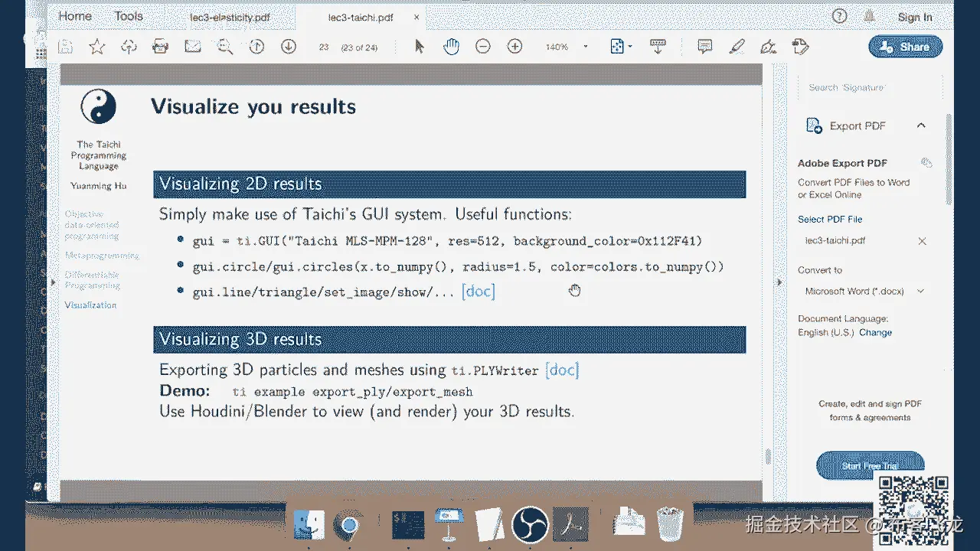The width and height of the screenshot is (980, 551).
Task: Click the document vertical scrollbar
Action: (x=768, y=457)
